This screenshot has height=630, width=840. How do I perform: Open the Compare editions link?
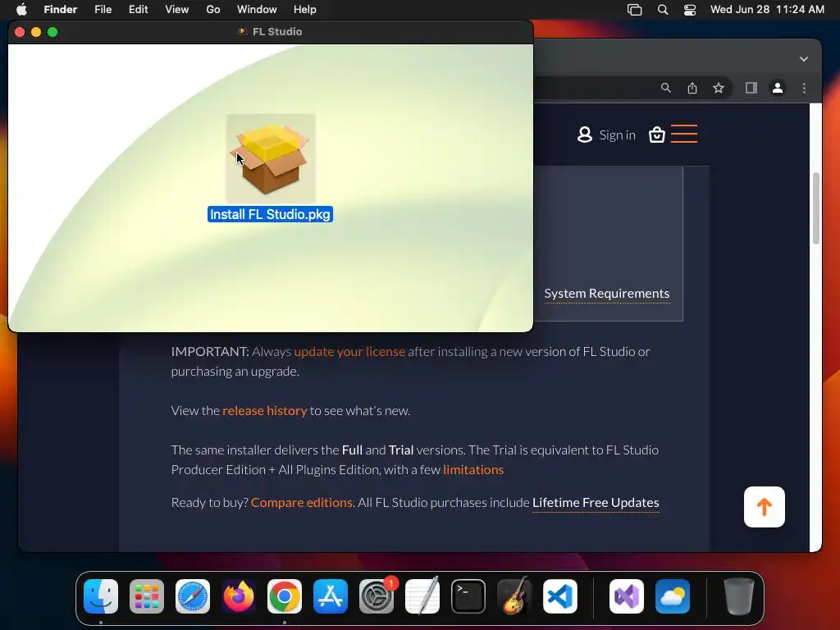coord(302,503)
